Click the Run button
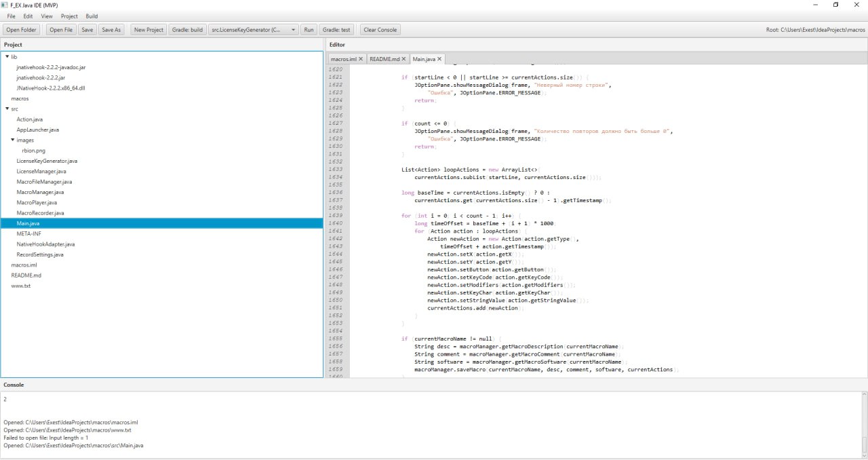The height and width of the screenshot is (460, 868). tap(309, 30)
